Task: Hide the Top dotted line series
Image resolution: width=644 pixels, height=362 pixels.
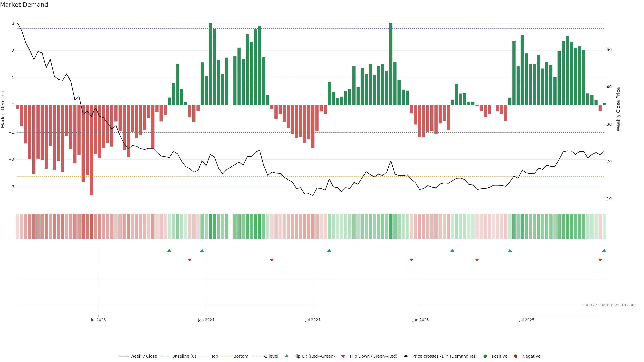Action: pyautogui.click(x=214, y=356)
